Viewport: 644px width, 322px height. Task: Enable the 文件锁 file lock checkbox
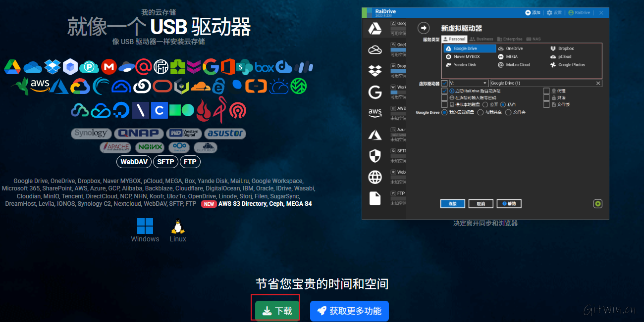(x=546, y=105)
